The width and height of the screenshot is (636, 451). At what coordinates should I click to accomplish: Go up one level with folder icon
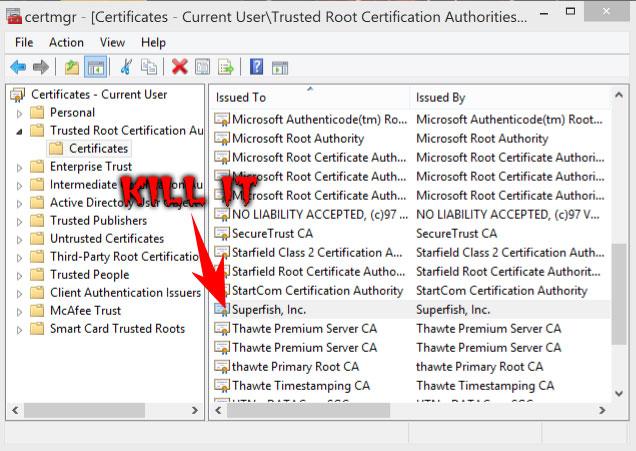pos(72,67)
